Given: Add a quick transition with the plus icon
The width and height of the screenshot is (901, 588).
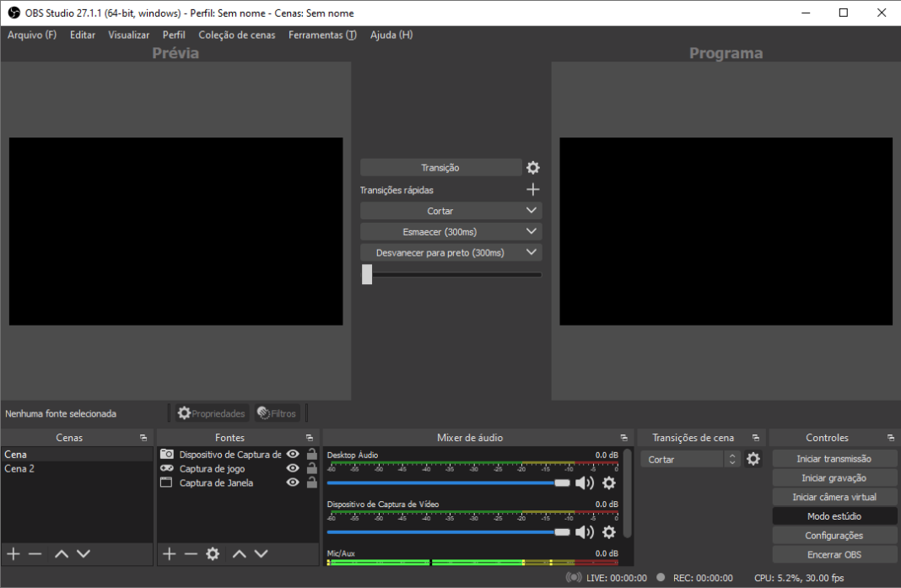Looking at the screenshot, I should [x=532, y=189].
